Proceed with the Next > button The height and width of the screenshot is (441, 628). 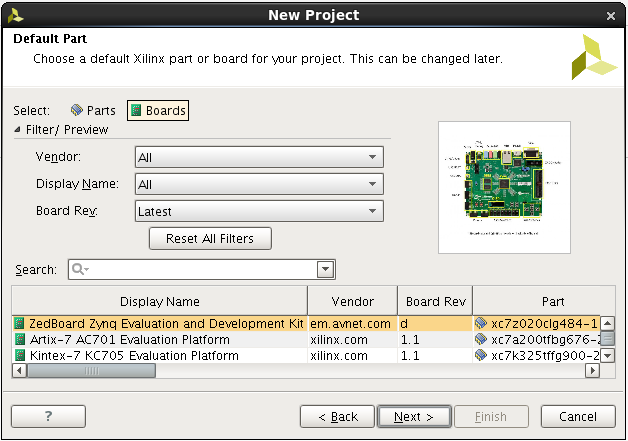pyautogui.click(x=414, y=417)
